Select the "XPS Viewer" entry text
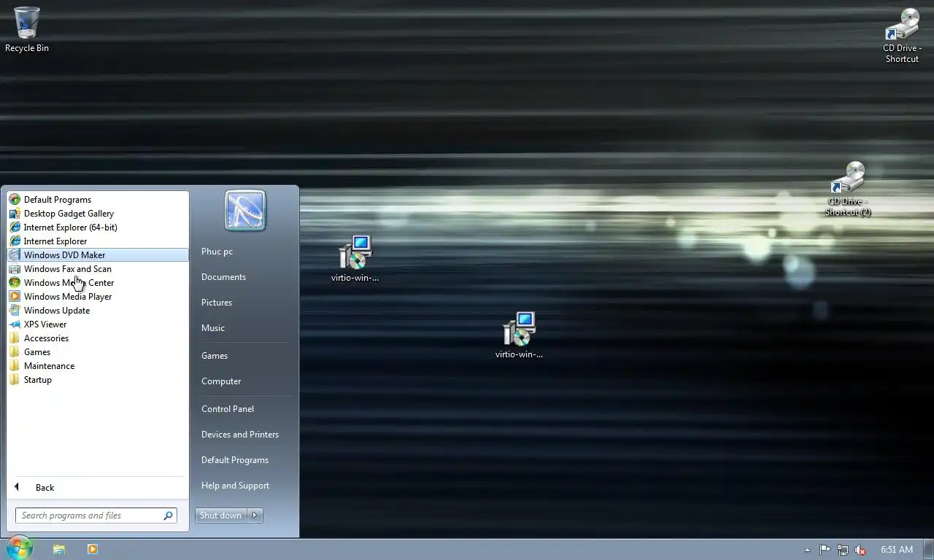This screenshot has width=934, height=560. pos(45,324)
